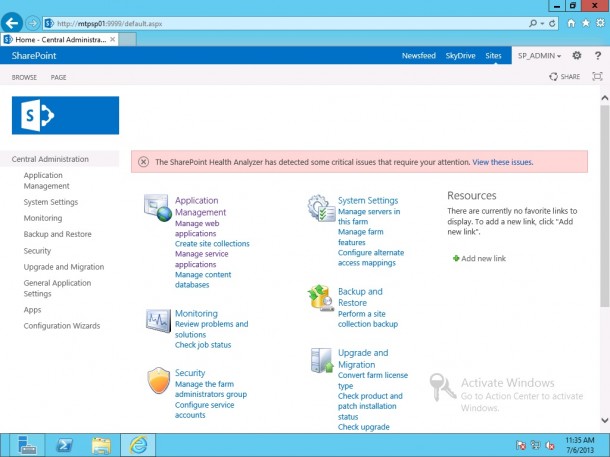Screen dimensions: 610x457
Task: Select Apps in left navigation
Action: [x=32, y=310]
